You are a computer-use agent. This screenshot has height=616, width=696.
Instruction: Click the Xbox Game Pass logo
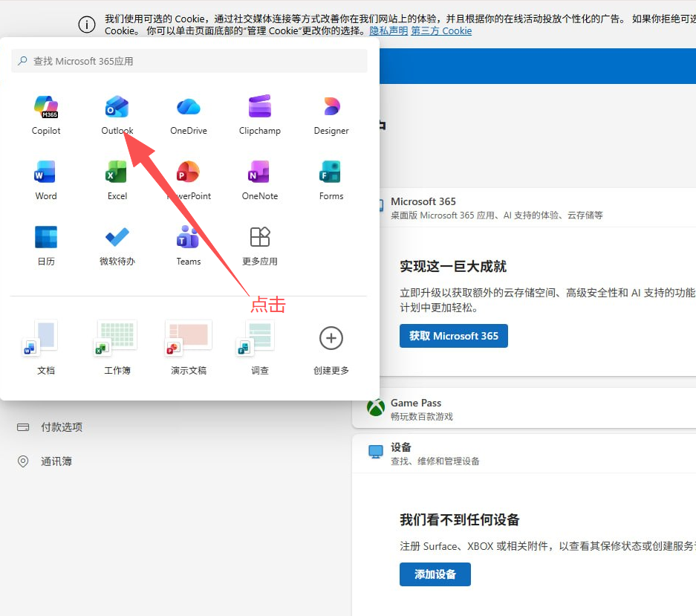pos(376,408)
